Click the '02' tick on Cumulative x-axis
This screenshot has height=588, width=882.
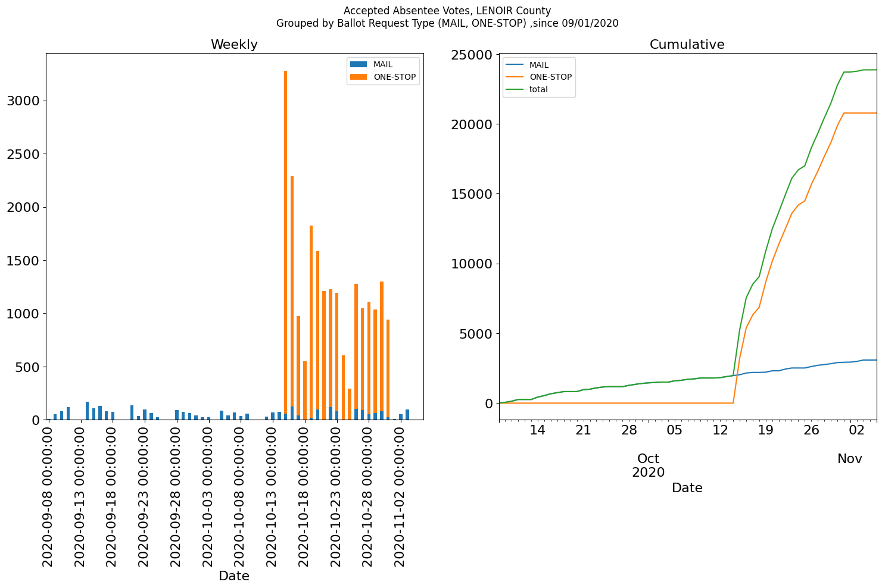(x=857, y=430)
